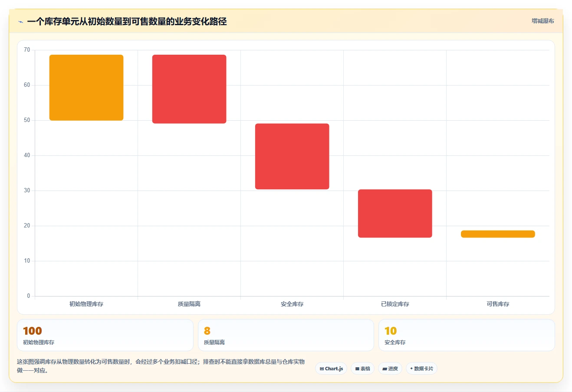Click the orange 初始物理库存 bar

(86, 88)
